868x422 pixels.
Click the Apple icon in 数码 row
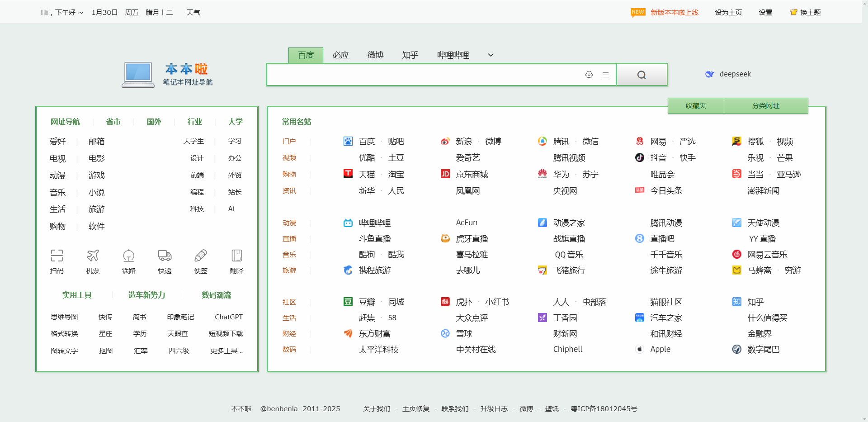[x=639, y=349]
